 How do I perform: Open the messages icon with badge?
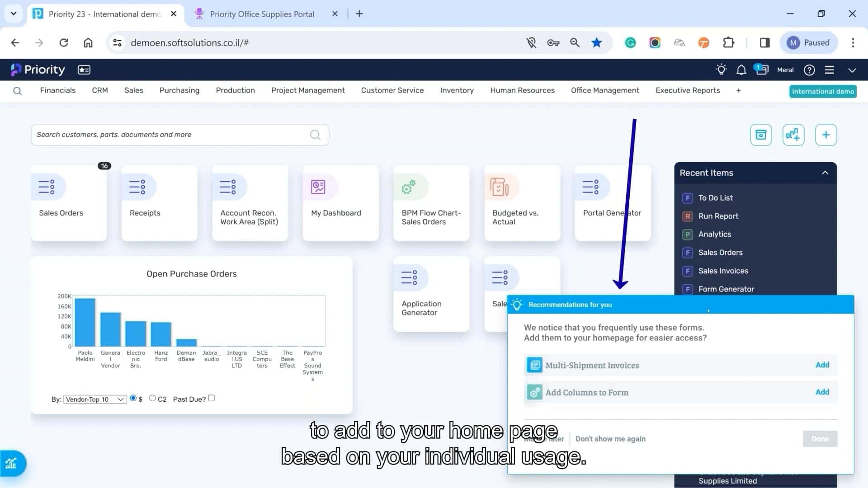point(761,70)
